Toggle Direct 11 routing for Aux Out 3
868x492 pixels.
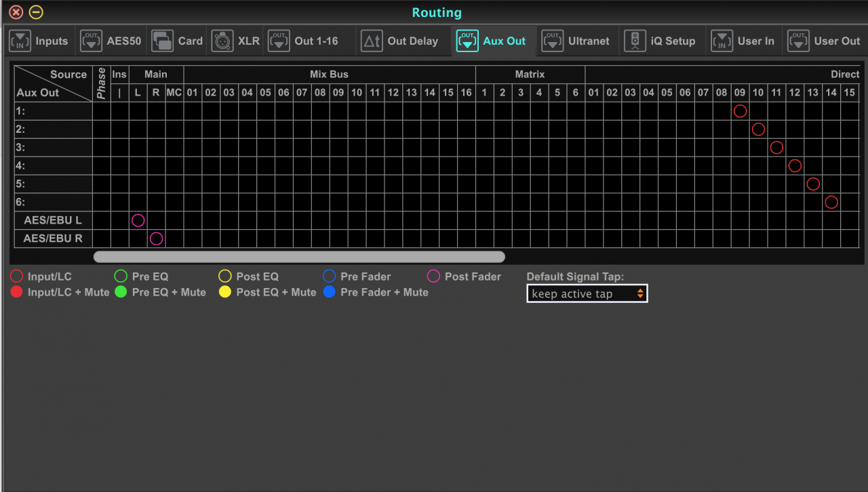tap(776, 147)
